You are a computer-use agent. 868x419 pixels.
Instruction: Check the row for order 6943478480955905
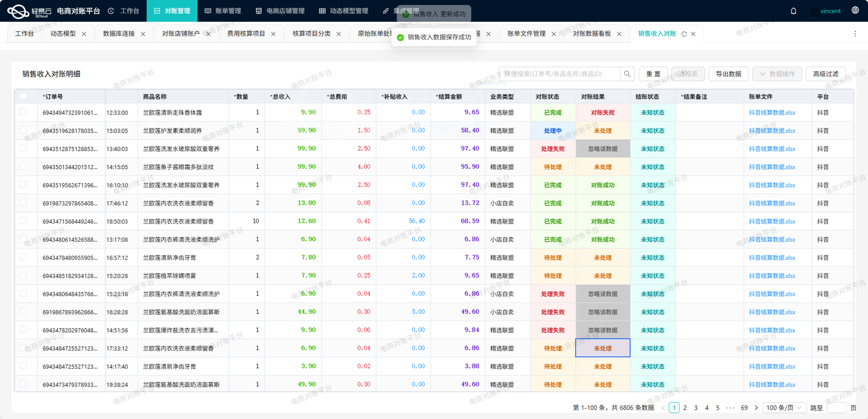(23, 257)
